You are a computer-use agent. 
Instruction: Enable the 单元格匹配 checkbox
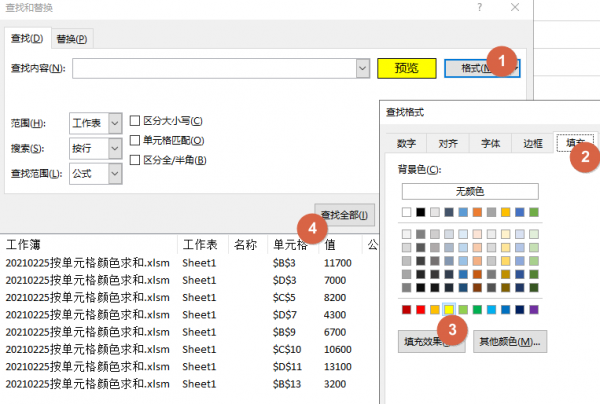coord(135,140)
